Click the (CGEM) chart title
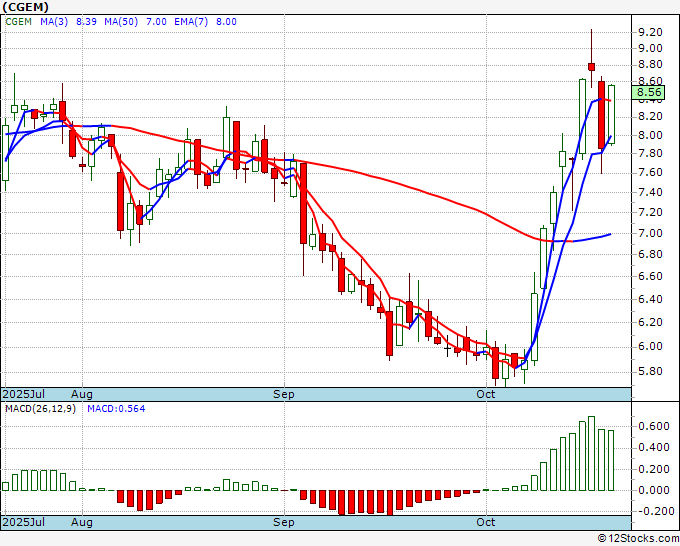 pyautogui.click(x=25, y=7)
